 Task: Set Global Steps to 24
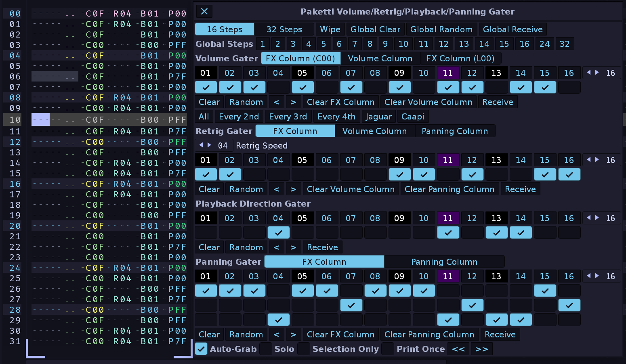coord(545,44)
